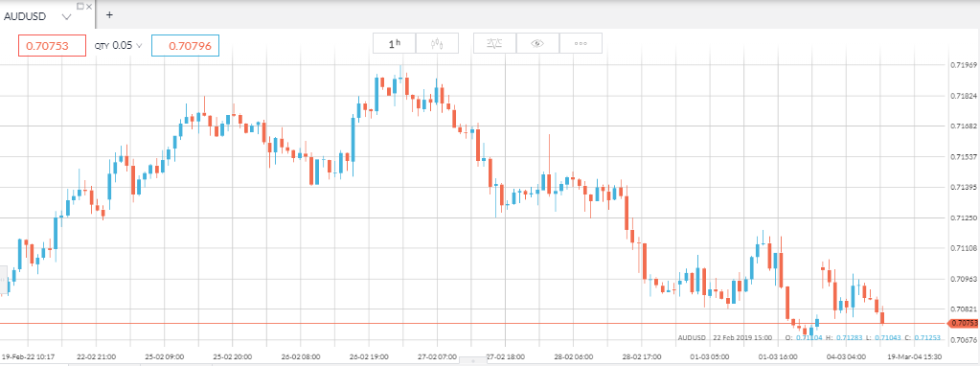Image resolution: width=980 pixels, height=366 pixels.
Task: Click the 01-03 16:00 time label
Action: [777, 356]
